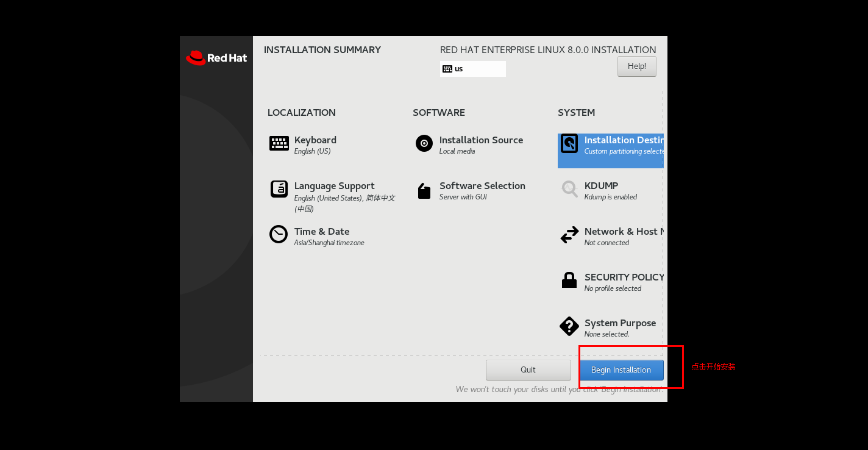Select the Installation Destination label
The width and height of the screenshot is (868, 450).
tap(624, 140)
